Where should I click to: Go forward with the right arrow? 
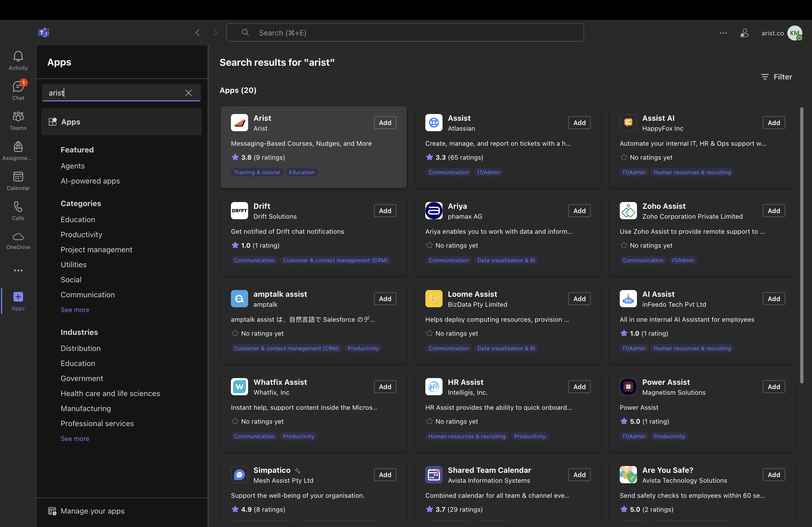(x=215, y=32)
